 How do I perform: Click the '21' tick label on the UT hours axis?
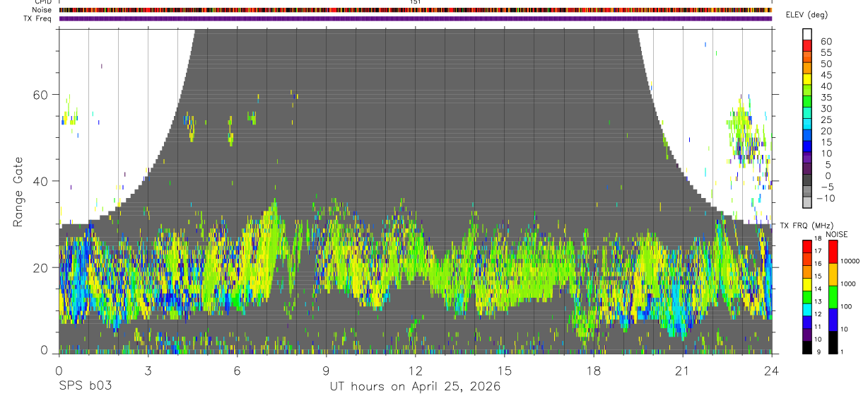click(683, 371)
